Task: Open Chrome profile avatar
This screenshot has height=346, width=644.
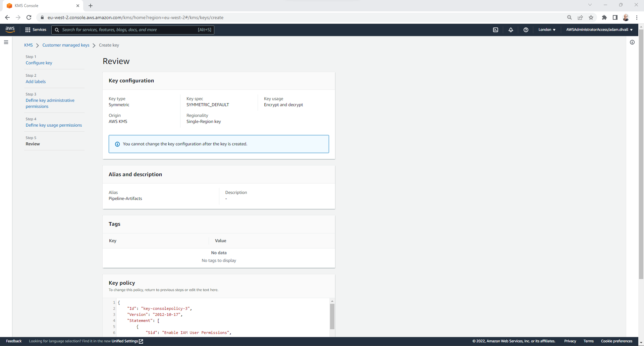Action: coord(626,17)
